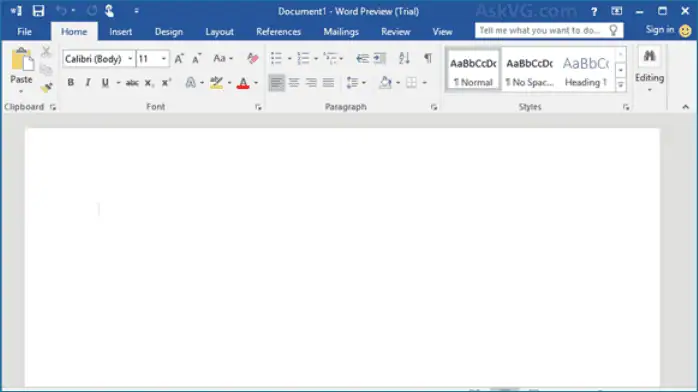This screenshot has width=698, height=392.
Task: Click the Redo/Repeat icon
Action: click(92, 11)
